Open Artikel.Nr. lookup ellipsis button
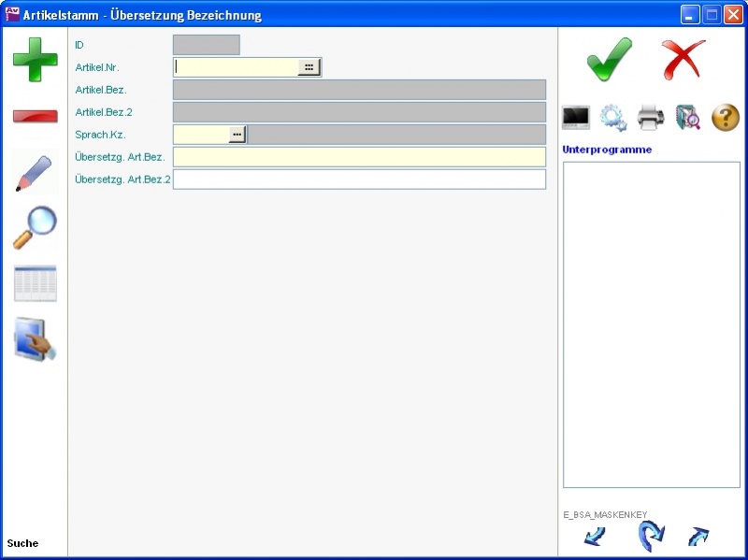The width and height of the screenshot is (748, 560). pos(309,67)
